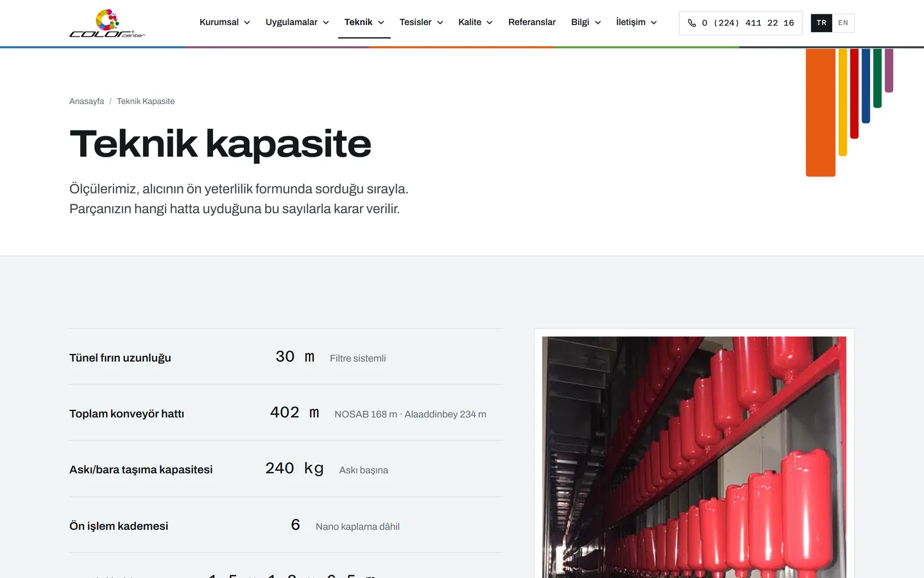Click the Teknik Kapasite breadcrumb item

coord(146,101)
